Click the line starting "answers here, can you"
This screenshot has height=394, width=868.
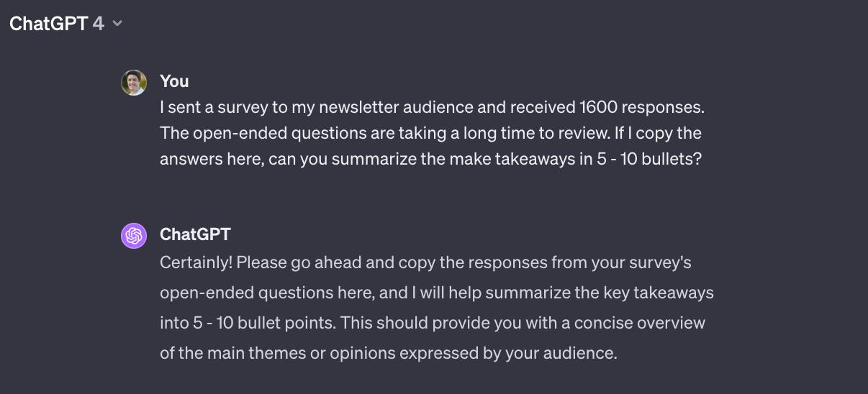tap(430, 159)
